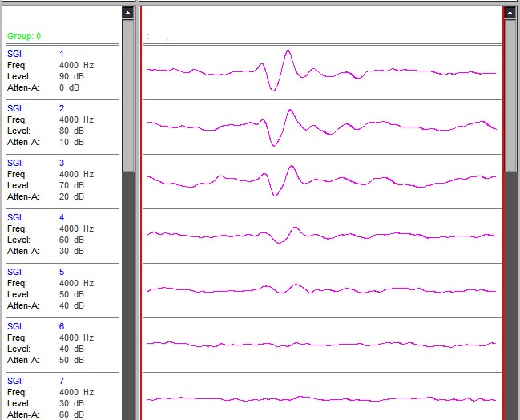The image size is (520, 420).
Task: Click the Freq 4000 Hz value in SGI 6
Action: click(76, 337)
